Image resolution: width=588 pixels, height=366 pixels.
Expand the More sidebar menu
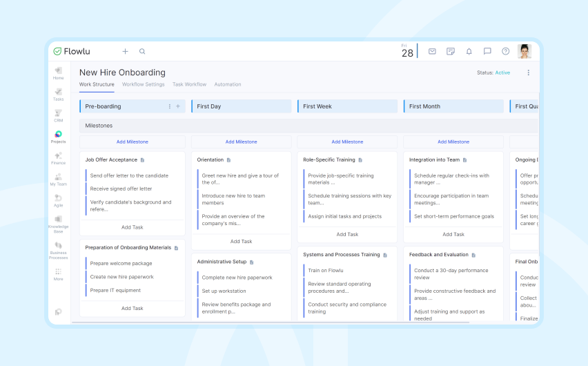coord(58,274)
